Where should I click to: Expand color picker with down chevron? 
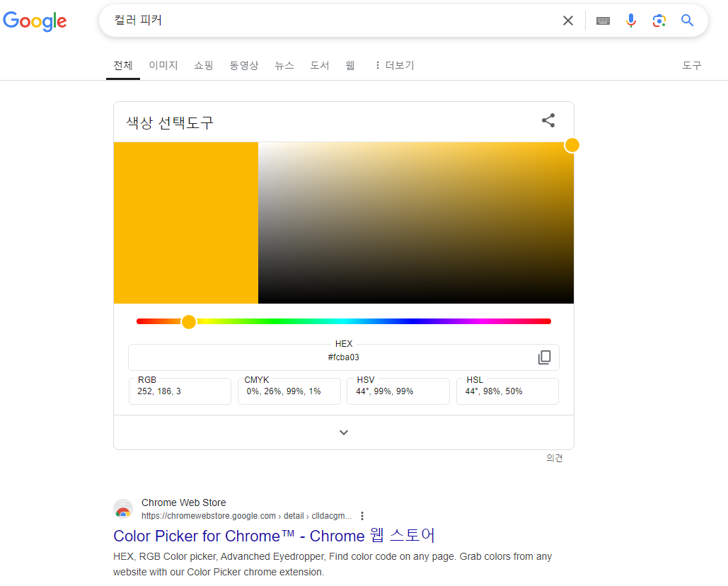point(344,432)
